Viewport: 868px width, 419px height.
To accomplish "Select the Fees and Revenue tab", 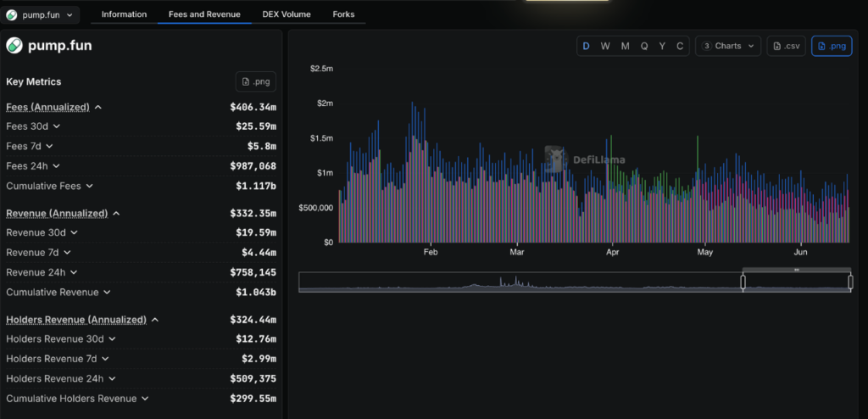I will click(x=204, y=14).
